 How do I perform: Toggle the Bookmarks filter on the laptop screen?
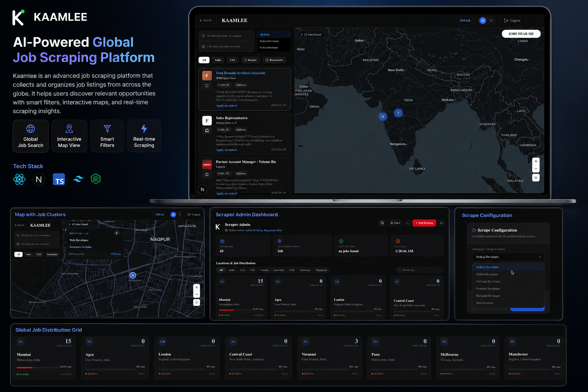click(274, 60)
